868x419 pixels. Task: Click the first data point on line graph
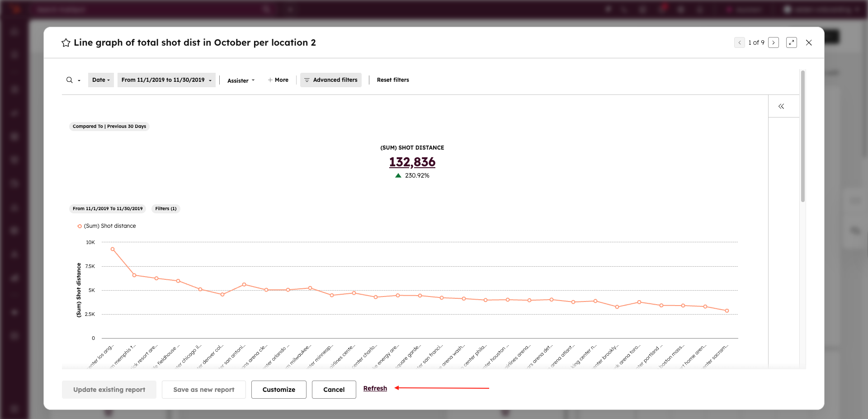click(113, 249)
